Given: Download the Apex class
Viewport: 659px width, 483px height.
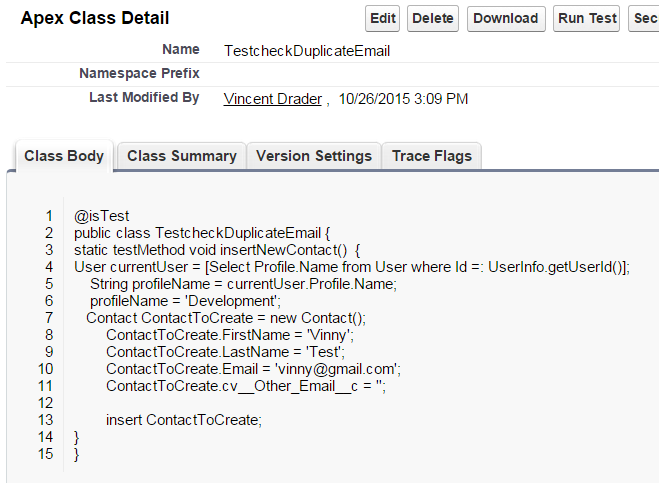Looking at the screenshot, I should pos(506,18).
